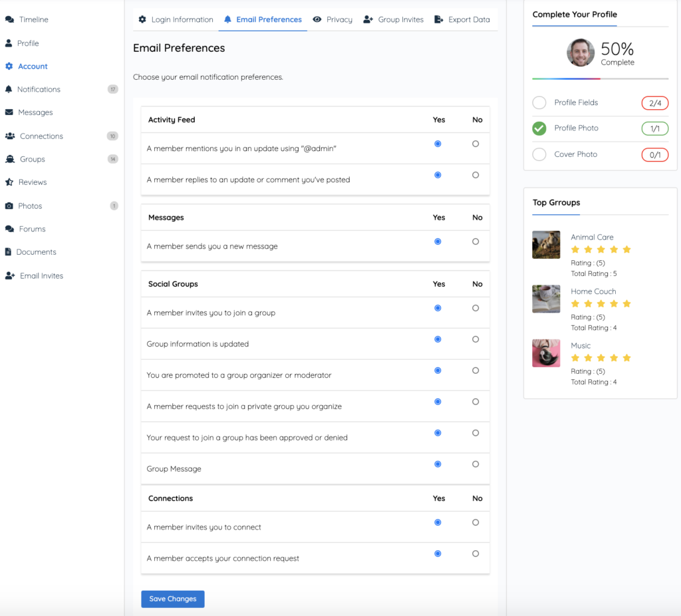Select No for invites you to connect
This screenshot has width=681, height=616.
[476, 523]
